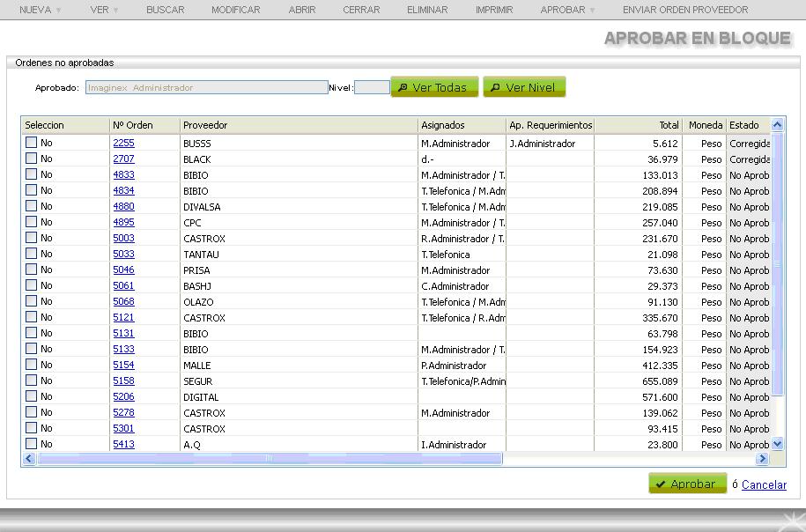Click provider cell A.Q

(192, 445)
